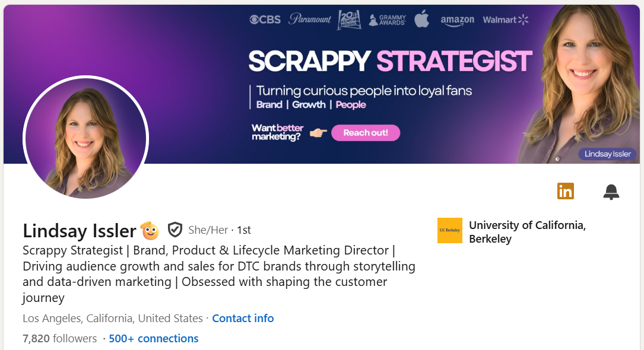Click the Amazon logo in the banner
This screenshot has width=644, height=350.
(458, 20)
